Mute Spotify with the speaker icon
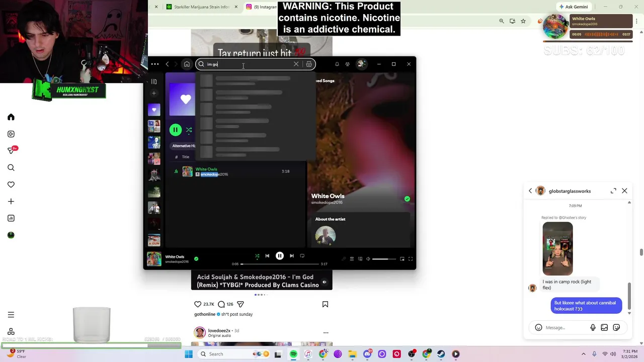 [x=368, y=259]
